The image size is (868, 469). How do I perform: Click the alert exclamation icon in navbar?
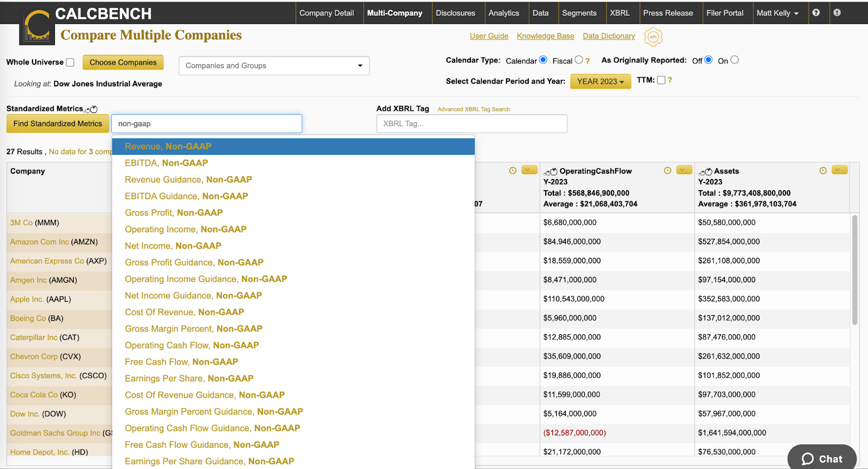(837, 12)
